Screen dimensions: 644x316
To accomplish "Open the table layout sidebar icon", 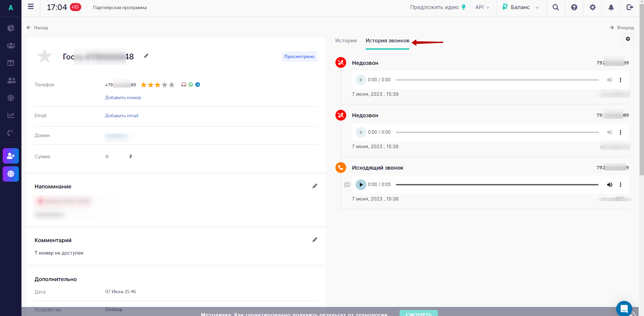I will tap(11, 63).
